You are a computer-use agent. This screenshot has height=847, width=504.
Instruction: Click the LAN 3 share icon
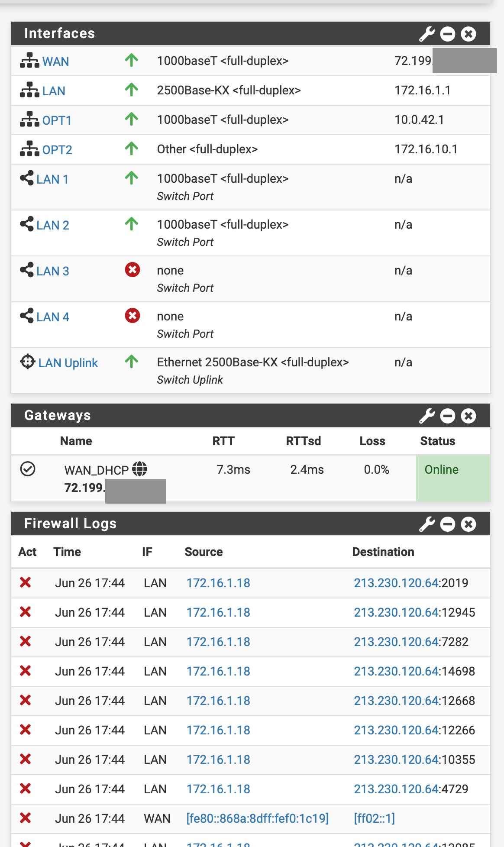27,270
